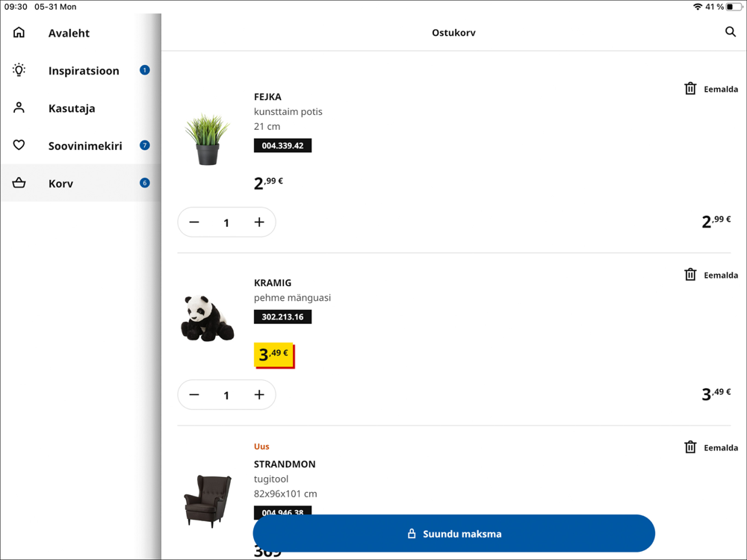Click trash icon for KRAMIG panda

click(690, 275)
